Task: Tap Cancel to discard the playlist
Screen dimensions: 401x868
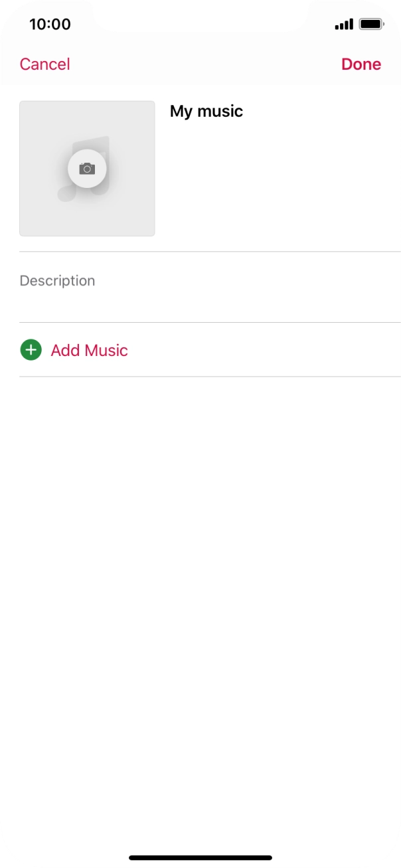Action: (44, 64)
